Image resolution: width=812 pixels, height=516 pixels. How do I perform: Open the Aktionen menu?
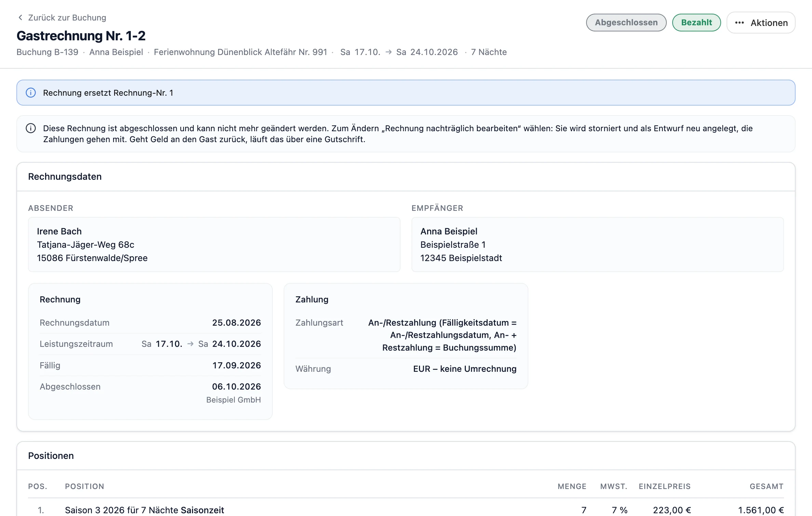761,23
